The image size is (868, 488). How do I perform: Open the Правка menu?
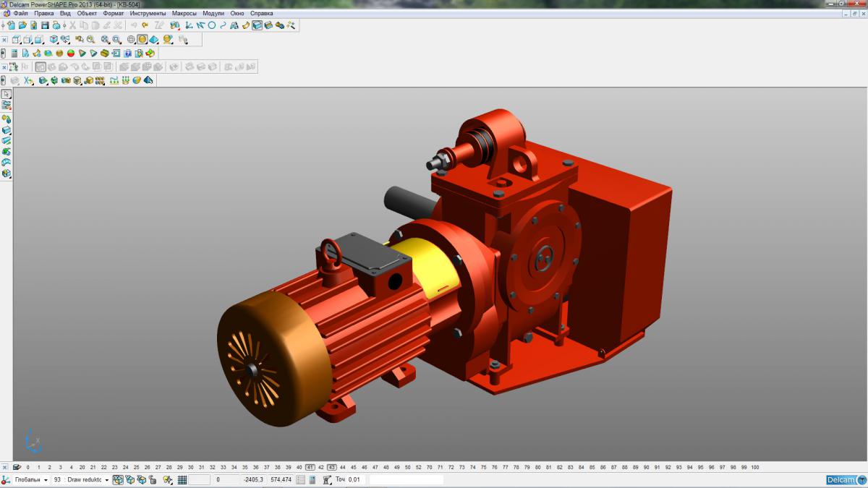(44, 13)
